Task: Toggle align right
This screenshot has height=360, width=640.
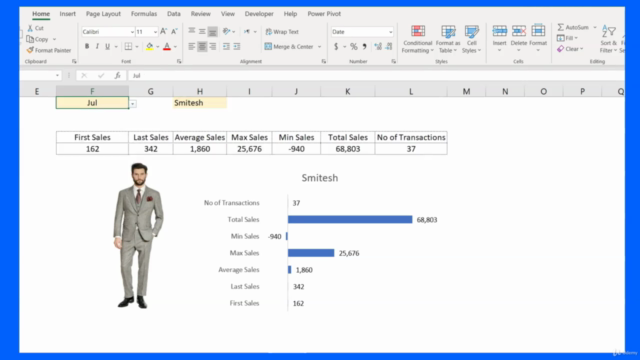Action: [x=213, y=47]
